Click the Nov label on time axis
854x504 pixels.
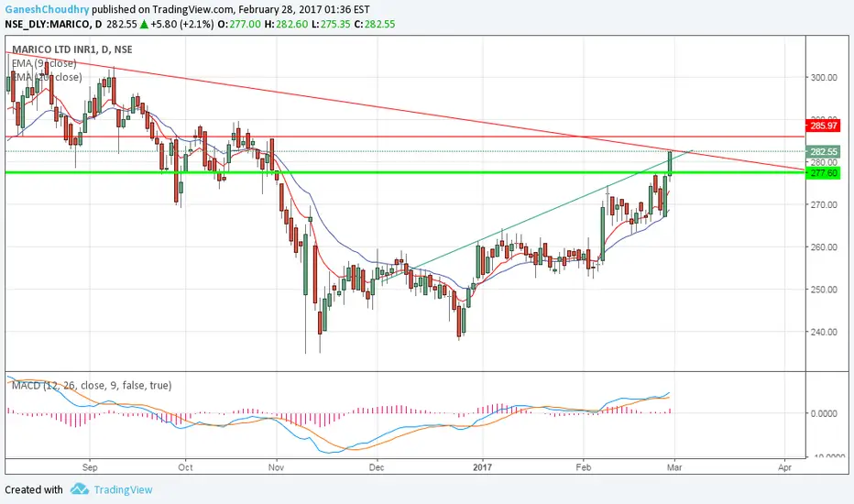[x=277, y=467]
